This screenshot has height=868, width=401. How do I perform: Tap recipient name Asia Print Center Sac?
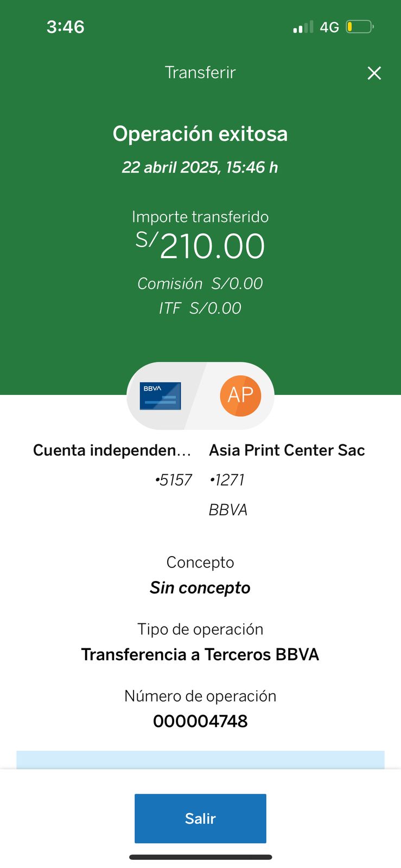pyautogui.click(x=287, y=450)
